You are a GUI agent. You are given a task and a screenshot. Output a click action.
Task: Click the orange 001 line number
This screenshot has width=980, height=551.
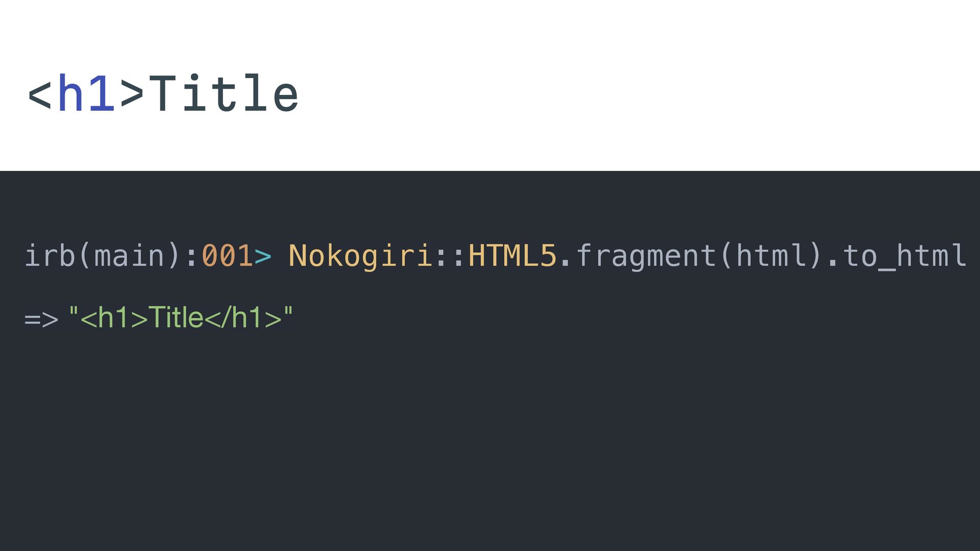tap(227, 256)
